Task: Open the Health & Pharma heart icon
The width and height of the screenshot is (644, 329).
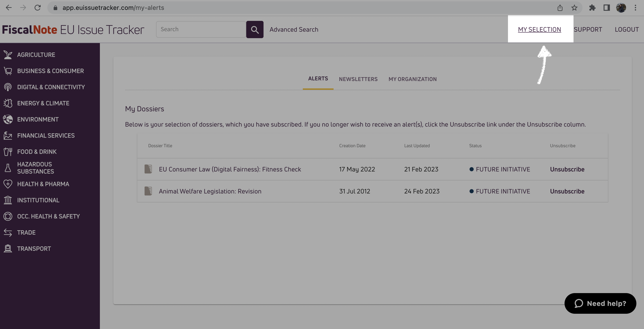Action: coord(8,184)
